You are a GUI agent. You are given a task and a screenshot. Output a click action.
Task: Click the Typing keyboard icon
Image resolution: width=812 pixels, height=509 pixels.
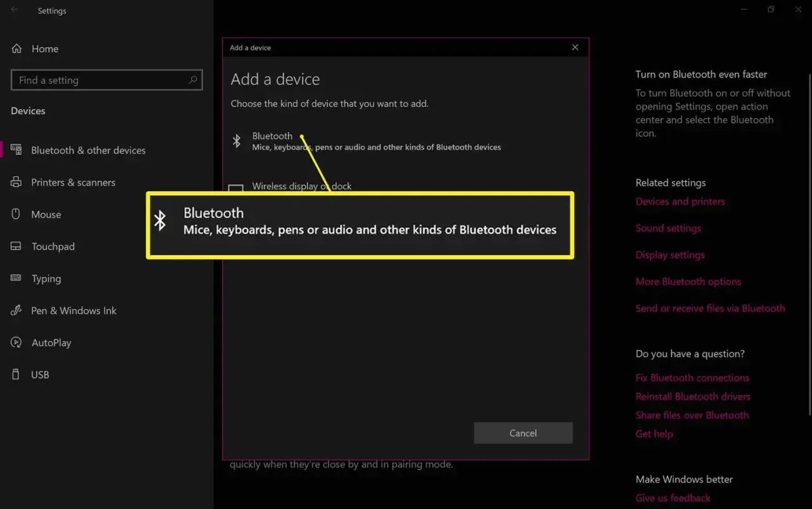click(x=16, y=278)
